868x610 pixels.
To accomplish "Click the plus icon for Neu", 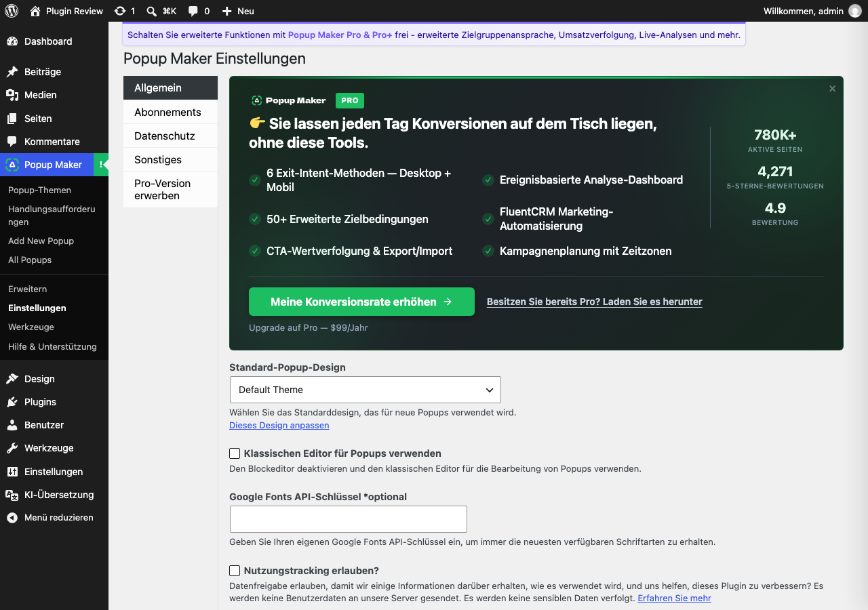I will [x=226, y=11].
